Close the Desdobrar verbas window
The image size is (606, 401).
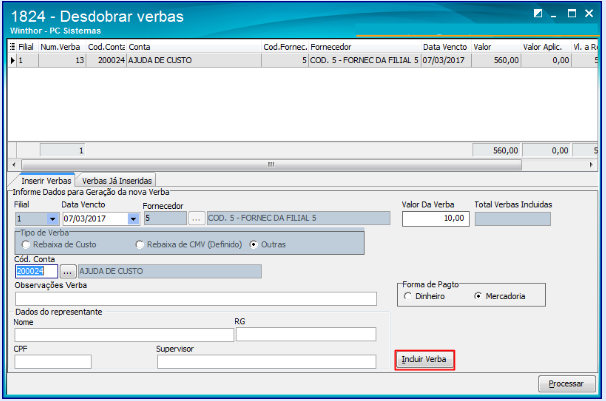click(589, 14)
